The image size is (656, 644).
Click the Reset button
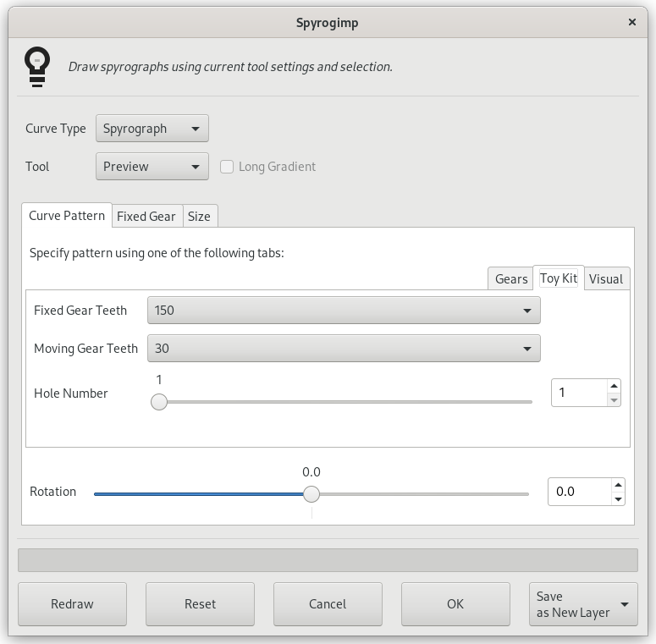[200, 604]
